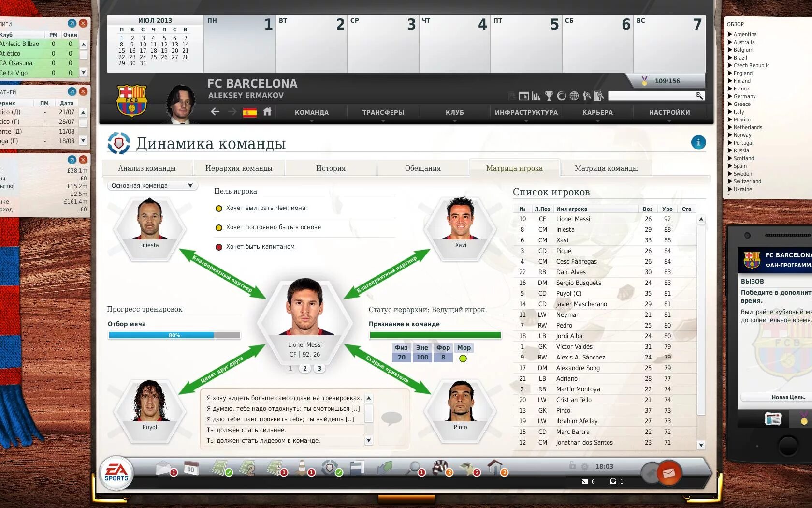The height and width of the screenshot is (508, 812).
Task: Open the transfers green arrow icon
Action: coord(385,467)
